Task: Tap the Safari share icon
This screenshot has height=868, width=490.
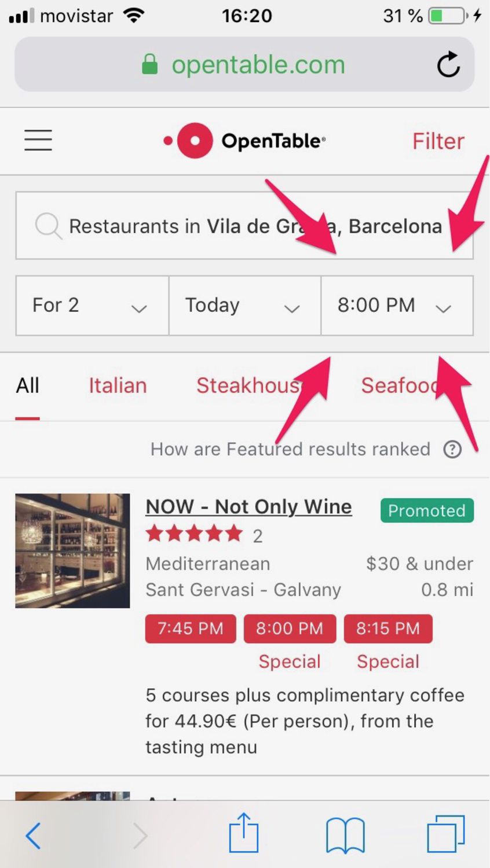Action: [x=244, y=833]
